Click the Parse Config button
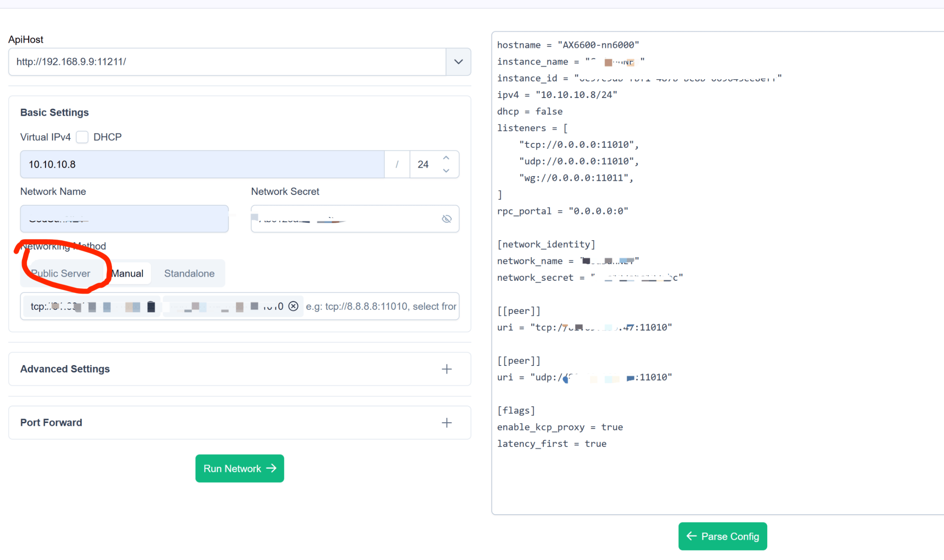 point(722,536)
